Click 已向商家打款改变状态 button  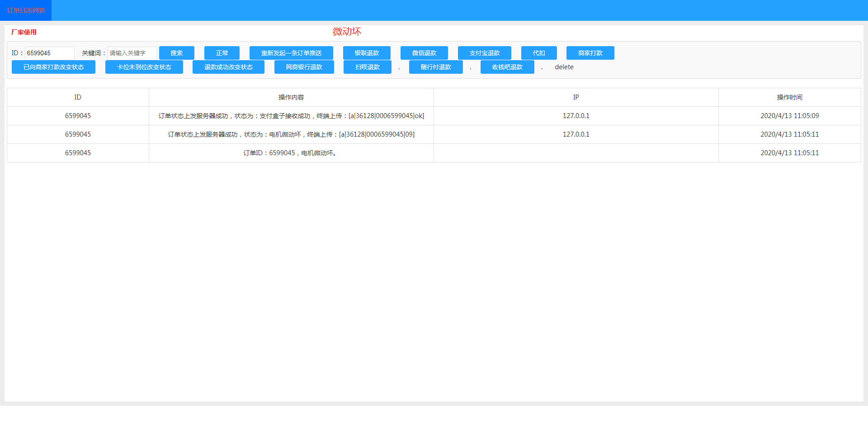[53, 67]
